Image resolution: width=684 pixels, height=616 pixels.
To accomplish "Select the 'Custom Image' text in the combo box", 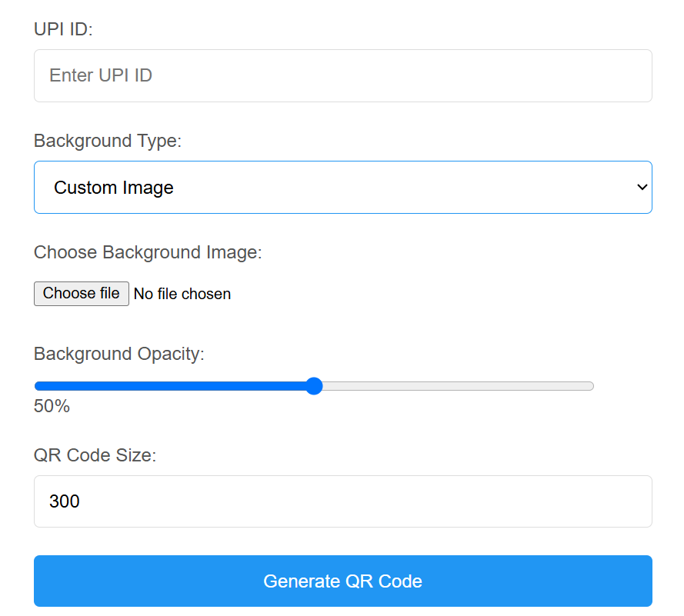I will (x=113, y=188).
